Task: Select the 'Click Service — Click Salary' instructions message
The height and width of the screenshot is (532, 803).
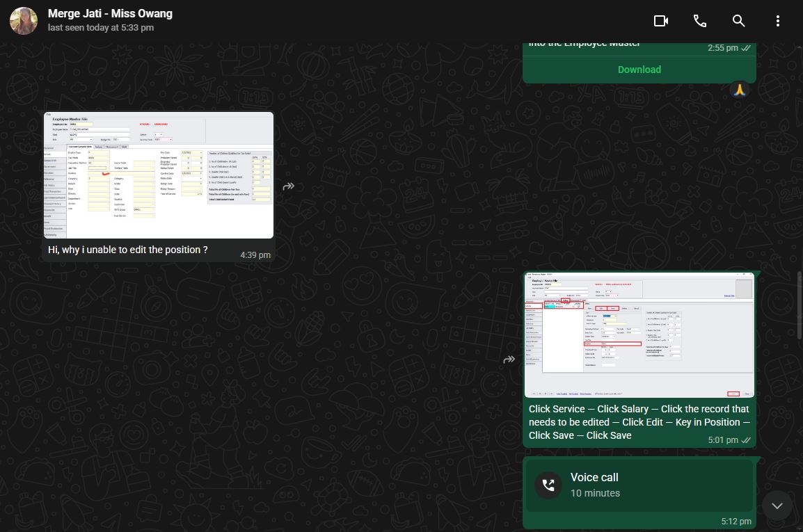Action: pyautogui.click(x=639, y=422)
